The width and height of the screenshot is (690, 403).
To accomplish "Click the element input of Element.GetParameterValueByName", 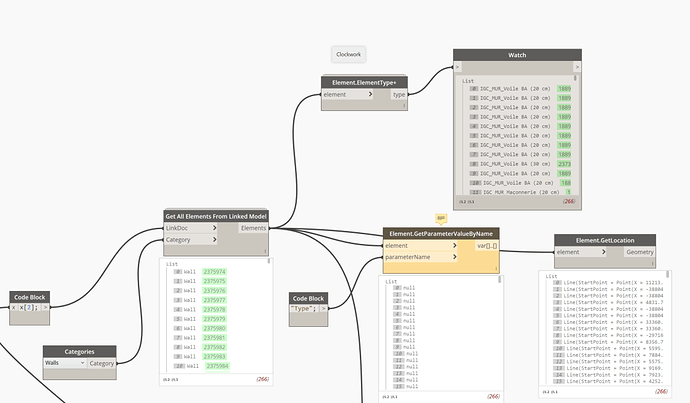I will (x=421, y=245).
